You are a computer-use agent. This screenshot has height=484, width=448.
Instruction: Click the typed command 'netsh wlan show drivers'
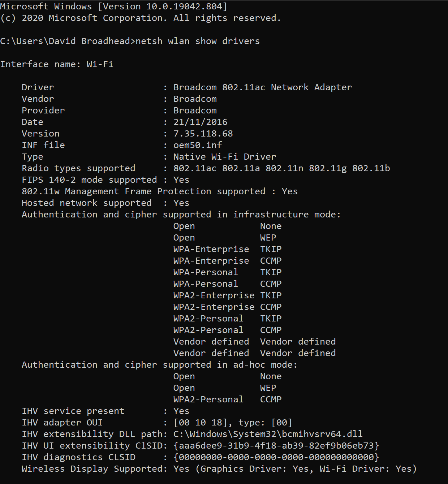click(x=197, y=41)
